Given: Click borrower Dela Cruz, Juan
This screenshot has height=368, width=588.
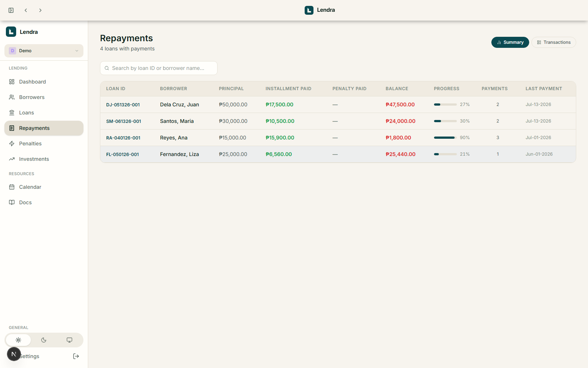Looking at the screenshot, I should click(x=179, y=105).
